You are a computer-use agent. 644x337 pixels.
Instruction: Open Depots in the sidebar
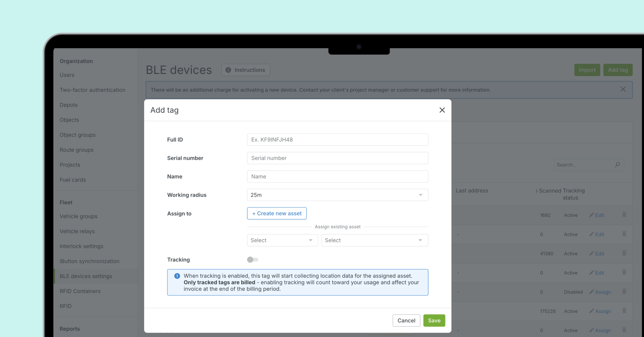click(x=69, y=105)
